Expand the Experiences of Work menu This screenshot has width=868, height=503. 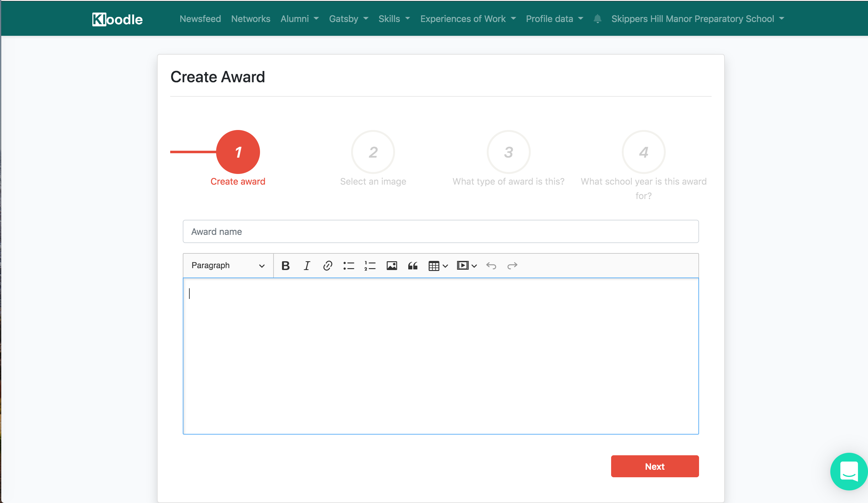[468, 19]
